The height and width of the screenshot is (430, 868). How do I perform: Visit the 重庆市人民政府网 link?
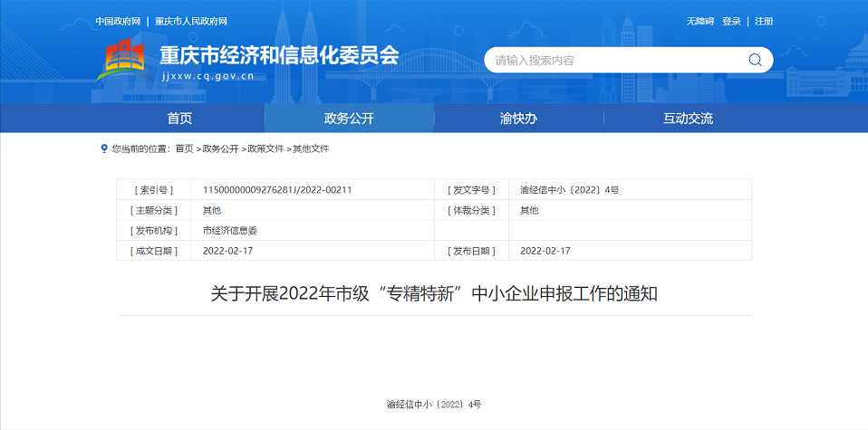(x=191, y=21)
